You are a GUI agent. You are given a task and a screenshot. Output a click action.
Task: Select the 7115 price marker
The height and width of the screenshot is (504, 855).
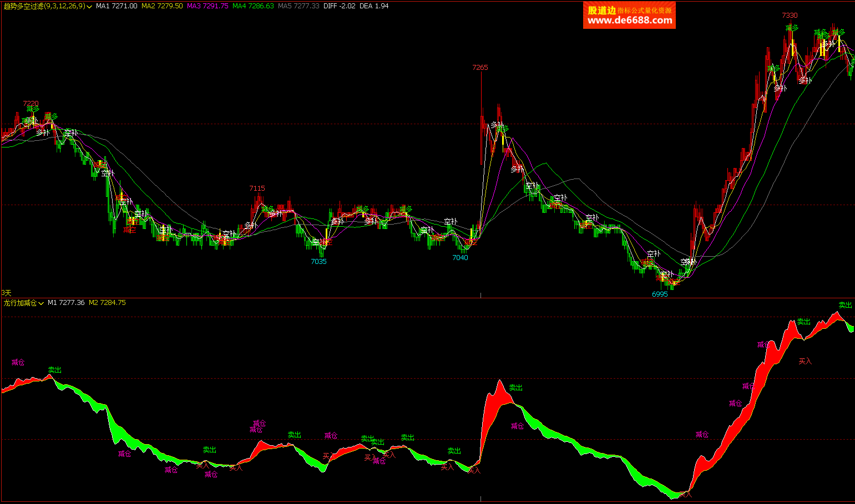tap(257, 189)
